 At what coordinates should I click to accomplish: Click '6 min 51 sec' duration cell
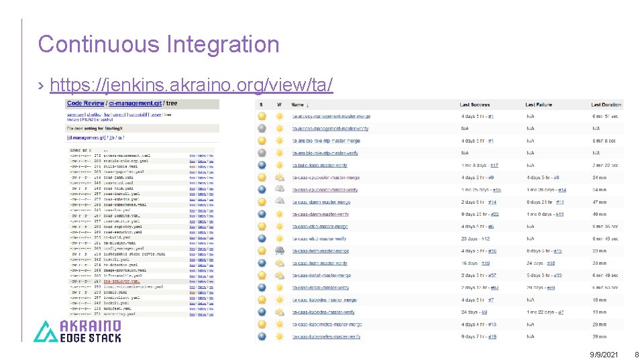click(x=605, y=116)
